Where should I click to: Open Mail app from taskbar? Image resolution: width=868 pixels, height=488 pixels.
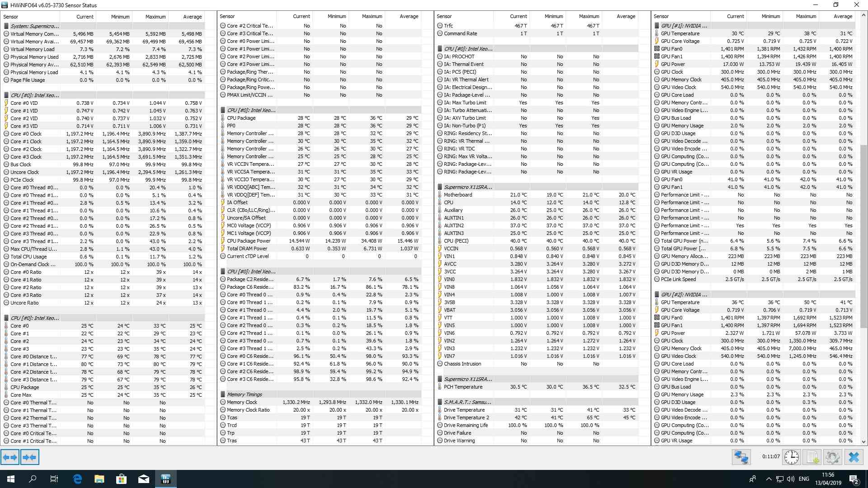pyautogui.click(x=144, y=479)
